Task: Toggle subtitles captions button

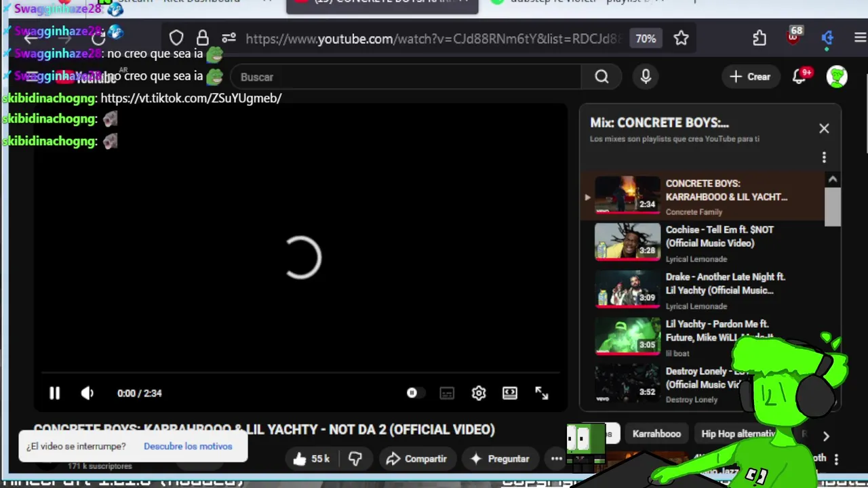Action: 446,393
